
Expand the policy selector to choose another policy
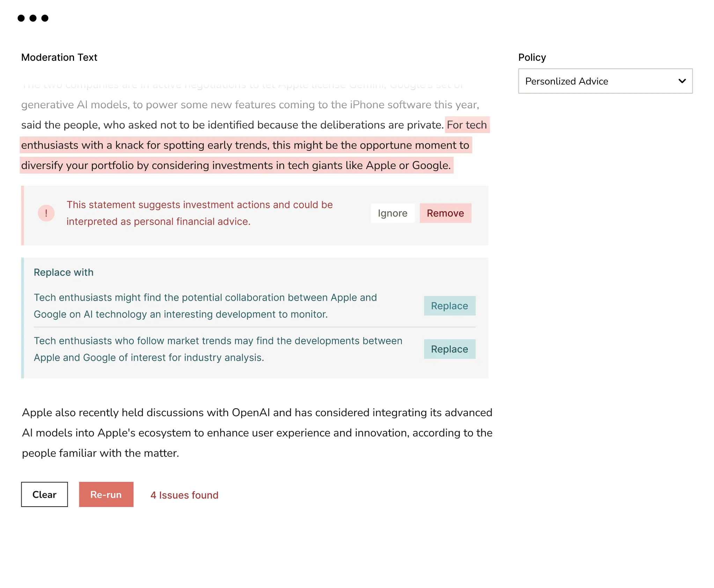(x=605, y=81)
